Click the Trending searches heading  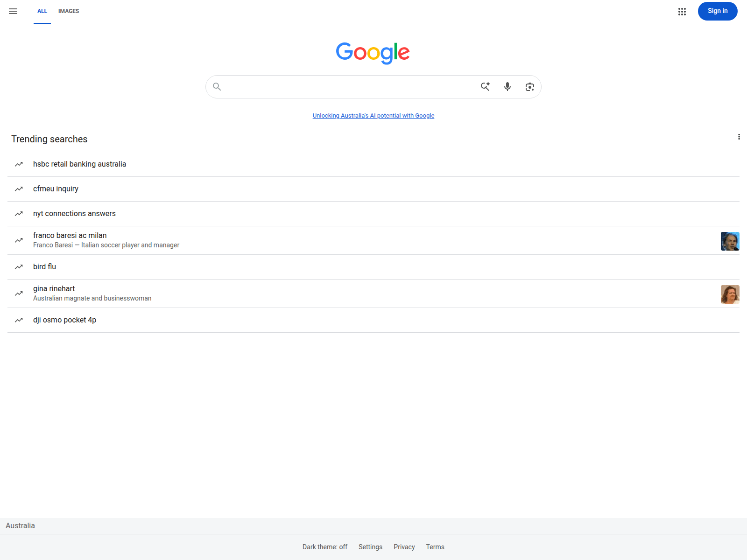click(49, 139)
